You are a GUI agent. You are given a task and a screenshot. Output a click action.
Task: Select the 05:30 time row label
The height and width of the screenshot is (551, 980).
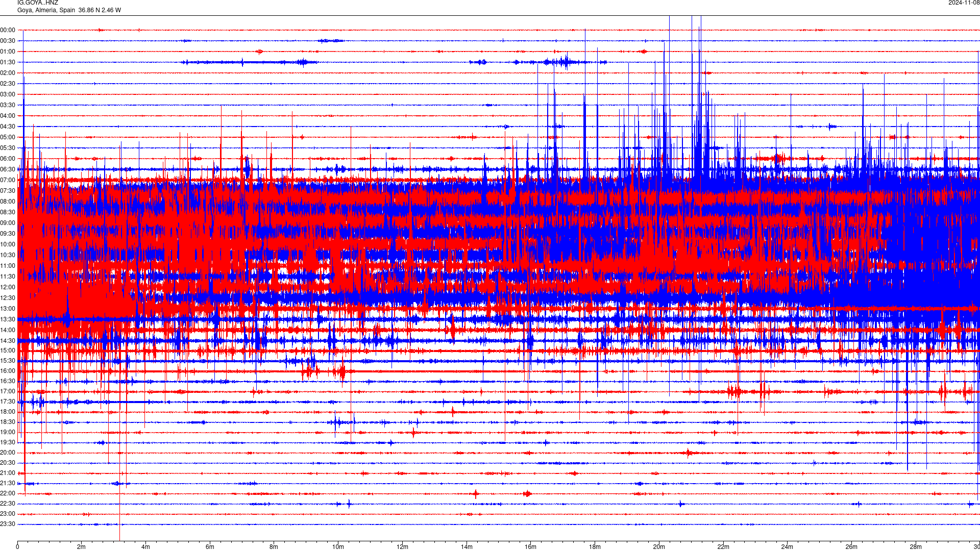point(8,148)
